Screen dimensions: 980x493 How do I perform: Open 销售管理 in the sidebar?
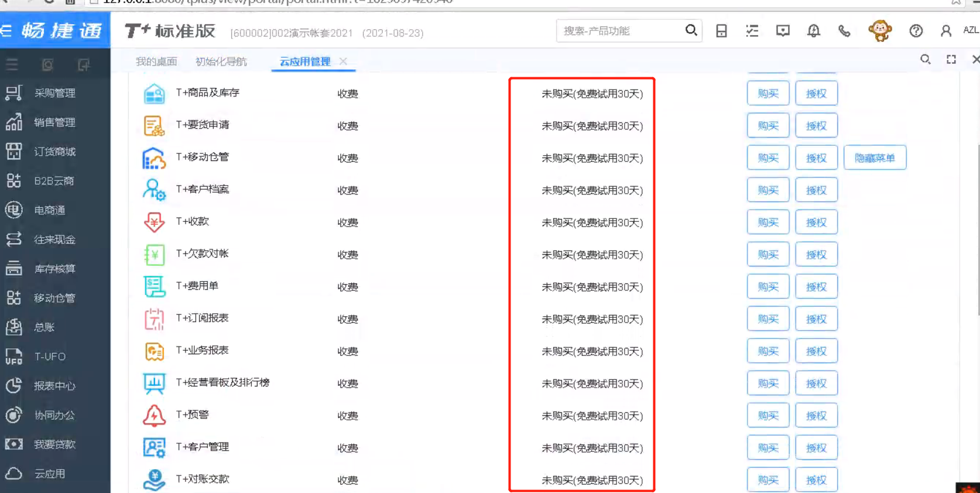(x=54, y=122)
